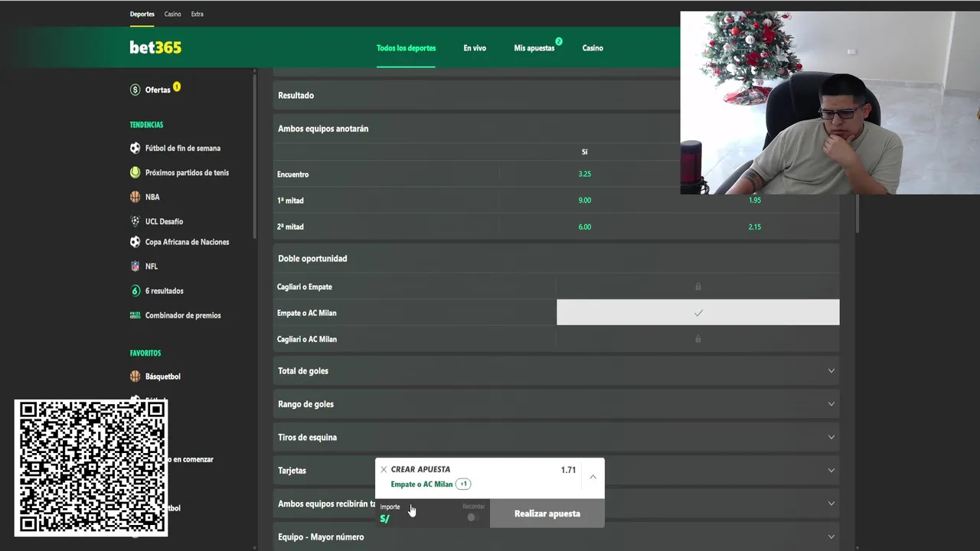Viewport: 980px width, 551px height.
Task: Click the locked Cagliari o AC Milan padlock
Action: (697, 338)
